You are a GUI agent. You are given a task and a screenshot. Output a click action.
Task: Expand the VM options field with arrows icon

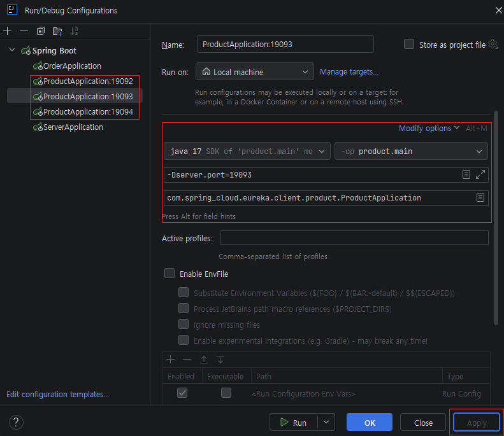click(x=480, y=174)
